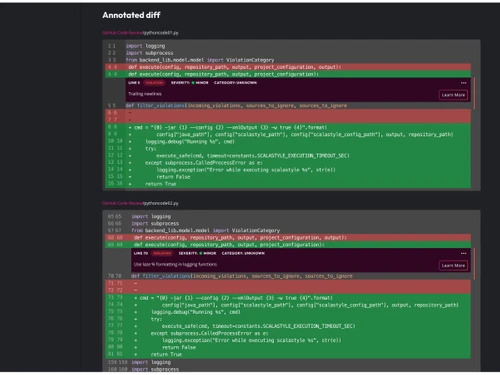This screenshot has height=375, width=500.
Task: Click SEVERITY: MINOR in the LINE 70 annotation
Action: click(x=197, y=253)
